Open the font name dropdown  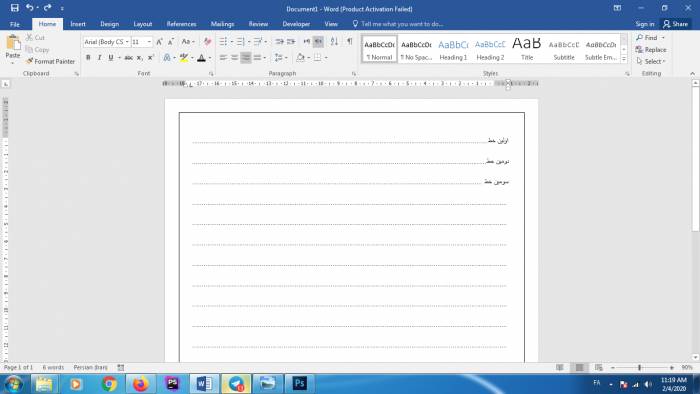click(127, 42)
